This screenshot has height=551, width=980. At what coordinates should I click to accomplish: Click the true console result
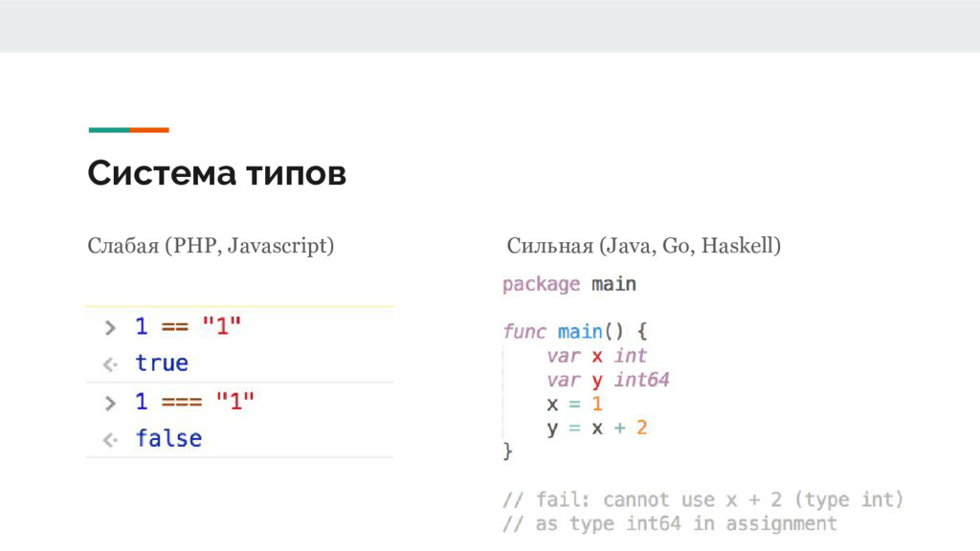pos(162,364)
